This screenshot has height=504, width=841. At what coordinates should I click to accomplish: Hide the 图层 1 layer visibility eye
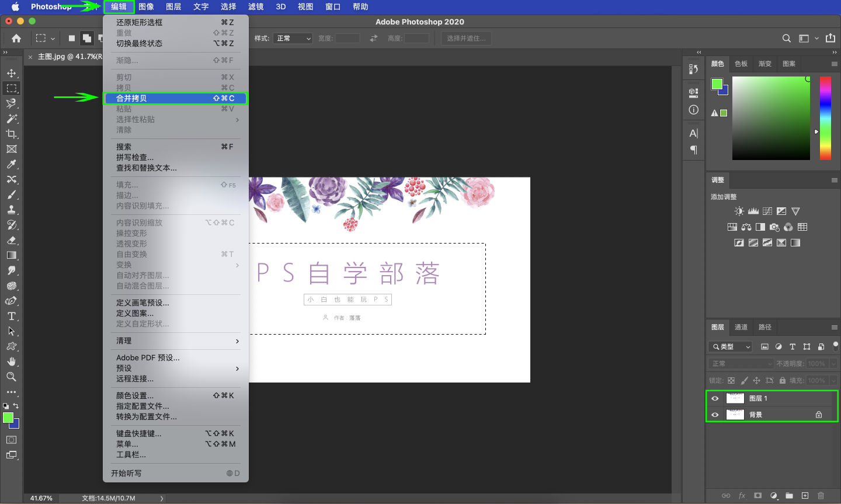point(715,398)
